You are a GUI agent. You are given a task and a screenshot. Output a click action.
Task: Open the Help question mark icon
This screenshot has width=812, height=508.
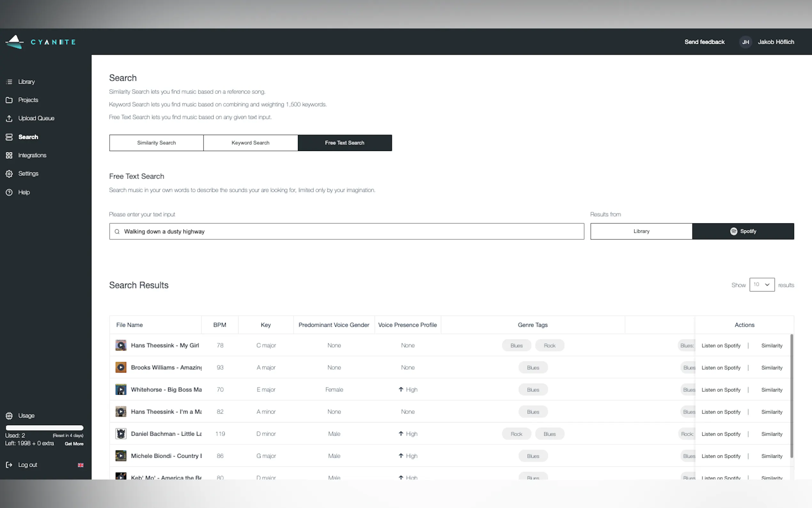pyautogui.click(x=9, y=192)
